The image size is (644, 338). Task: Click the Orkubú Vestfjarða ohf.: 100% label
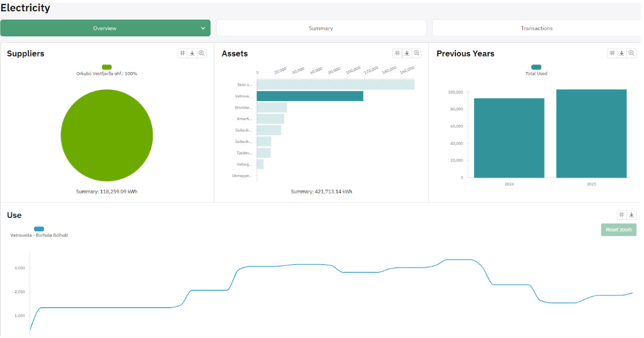(107, 74)
